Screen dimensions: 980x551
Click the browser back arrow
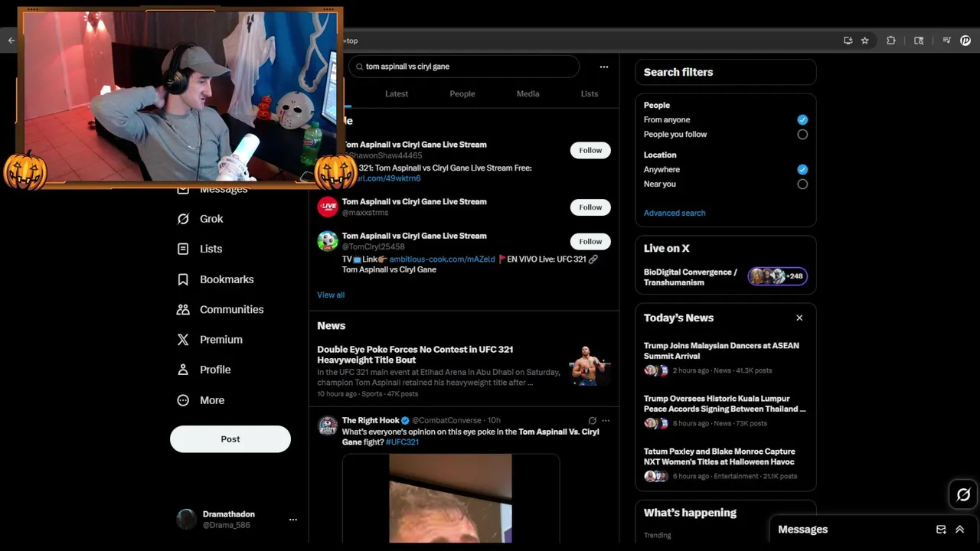[x=11, y=41]
